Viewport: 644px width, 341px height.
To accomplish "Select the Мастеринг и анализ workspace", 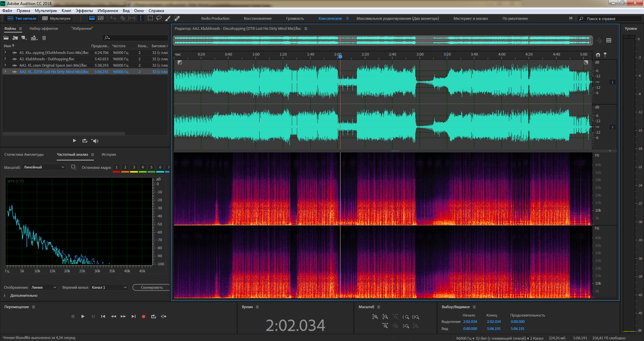I will pos(471,18).
